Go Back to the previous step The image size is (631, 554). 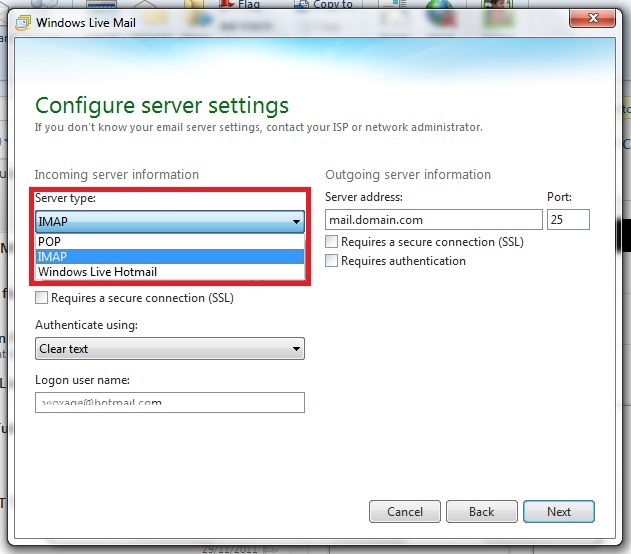tap(481, 511)
